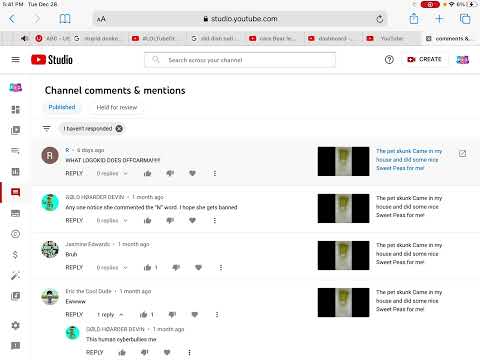The height and width of the screenshot is (360, 480).
Task: Open video thumbnail beside Ewwww comment
Action: click(x=343, y=302)
